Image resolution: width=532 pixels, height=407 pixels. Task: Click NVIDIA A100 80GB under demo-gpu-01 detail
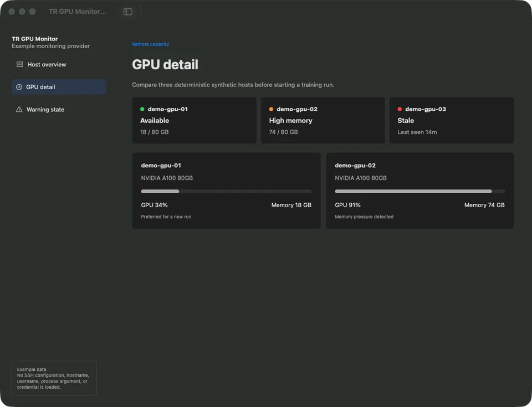[x=167, y=178]
